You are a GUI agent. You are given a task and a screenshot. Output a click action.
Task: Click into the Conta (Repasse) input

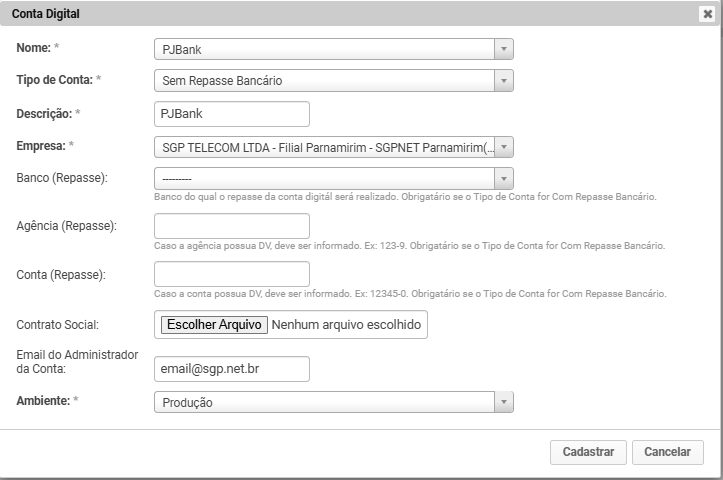coord(232,274)
